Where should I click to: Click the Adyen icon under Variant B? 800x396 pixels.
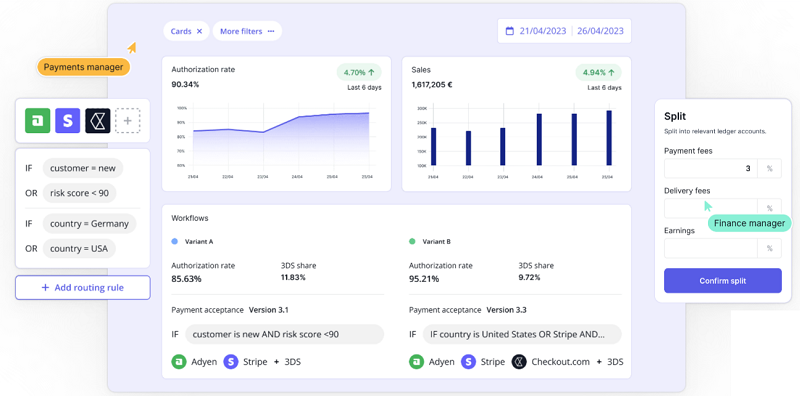click(416, 362)
